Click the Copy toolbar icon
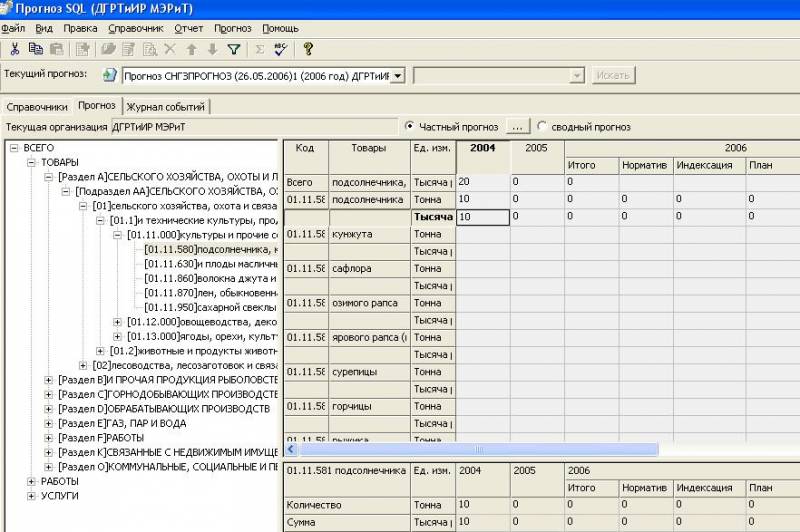This screenshot has height=532, width=800. [x=36, y=49]
